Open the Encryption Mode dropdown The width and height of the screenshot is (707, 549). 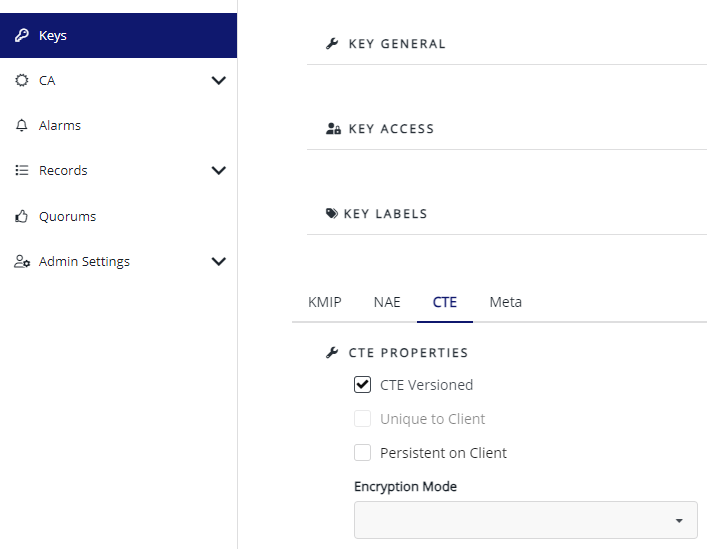526,520
